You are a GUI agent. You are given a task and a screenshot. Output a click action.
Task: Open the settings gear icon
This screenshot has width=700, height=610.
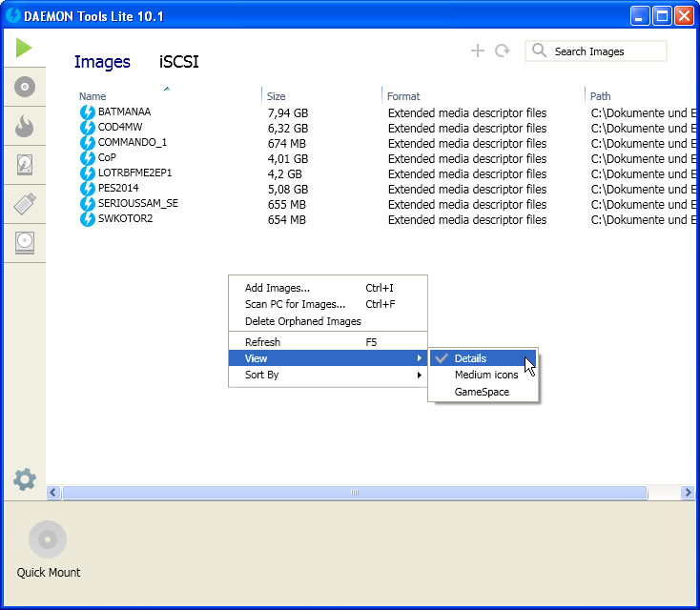click(x=25, y=479)
